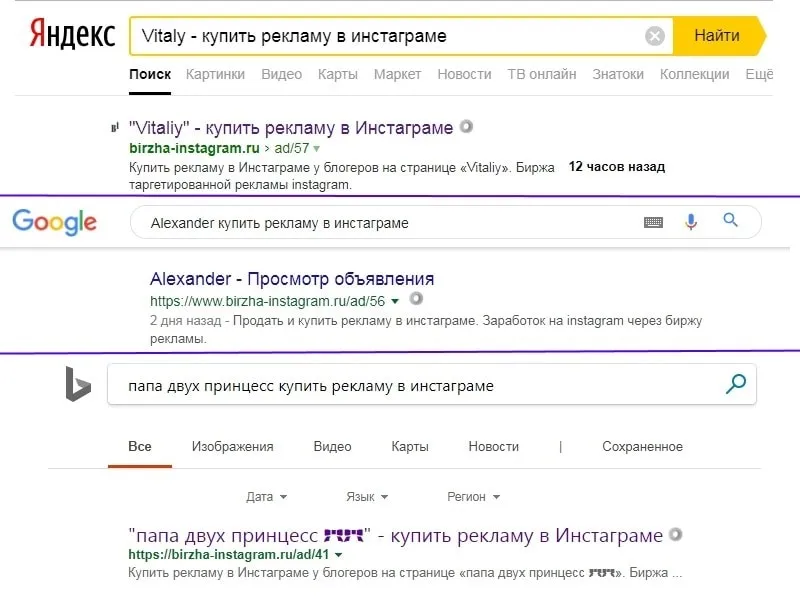Open the Новости tab in Bing
The width and height of the screenshot is (800, 600).
point(494,447)
